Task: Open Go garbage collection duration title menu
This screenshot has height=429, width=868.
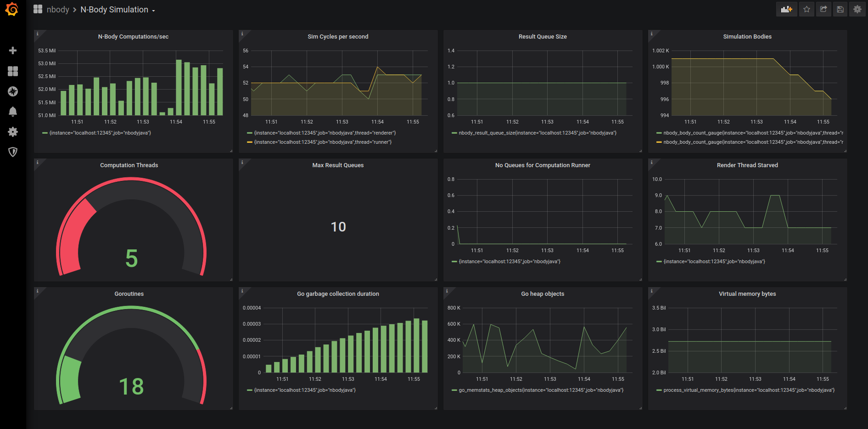Action: (338, 294)
